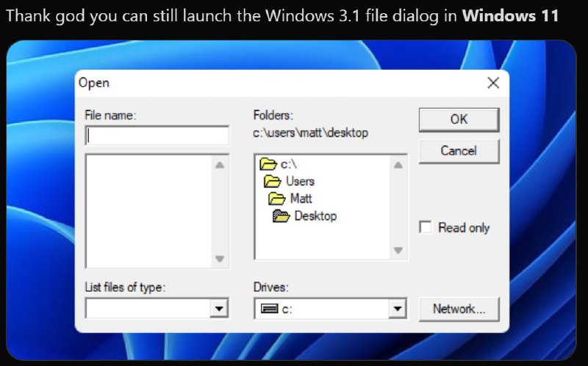Screen dimensions: 588x366
Task: Click the c:\users\matt\desktop path text
Action: tap(310, 133)
